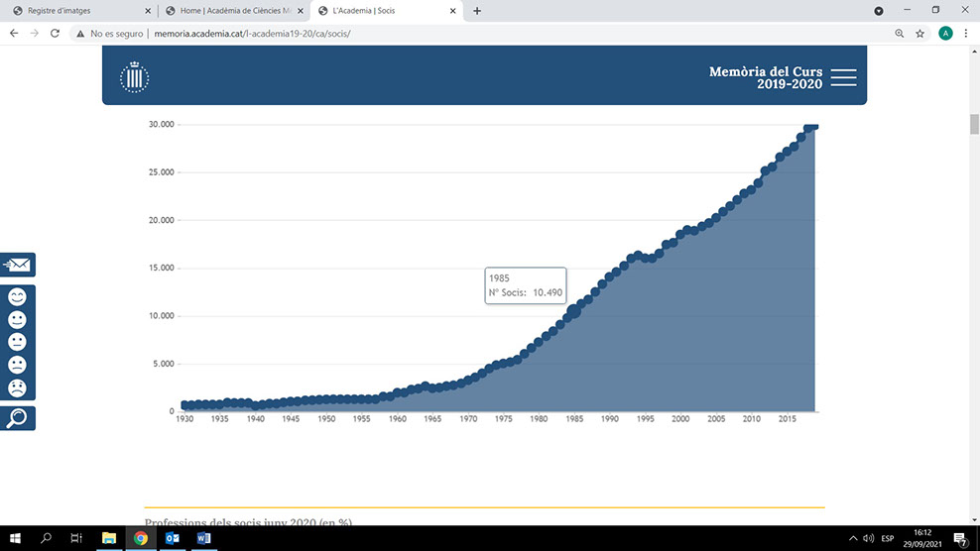This screenshot has width=980, height=551.
Task: Click the 1985 data point on chart
Action: coord(572,311)
